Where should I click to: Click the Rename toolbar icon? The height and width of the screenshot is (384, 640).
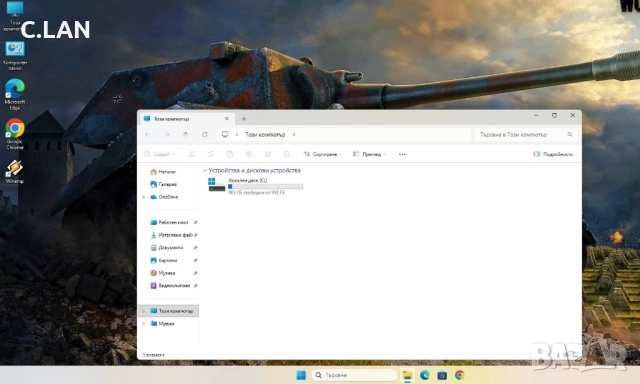pos(249,154)
